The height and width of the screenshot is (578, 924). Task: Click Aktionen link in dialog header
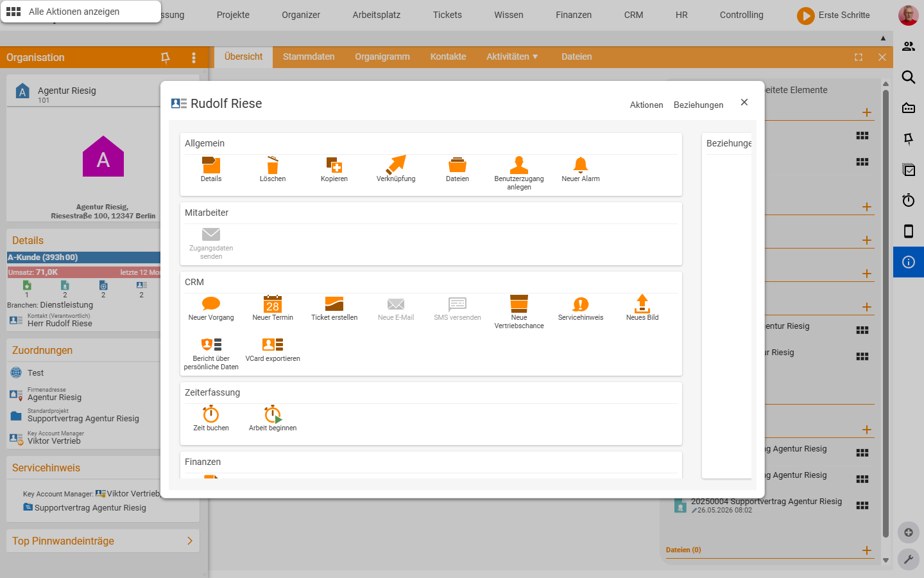(646, 105)
